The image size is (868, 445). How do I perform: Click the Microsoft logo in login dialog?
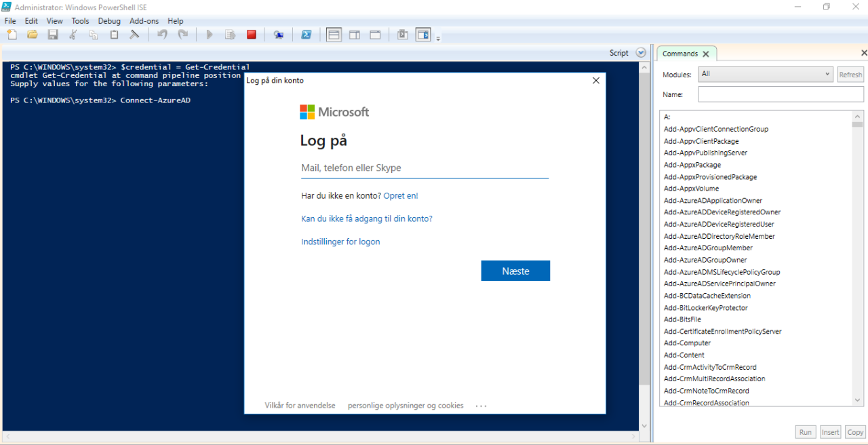(334, 112)
